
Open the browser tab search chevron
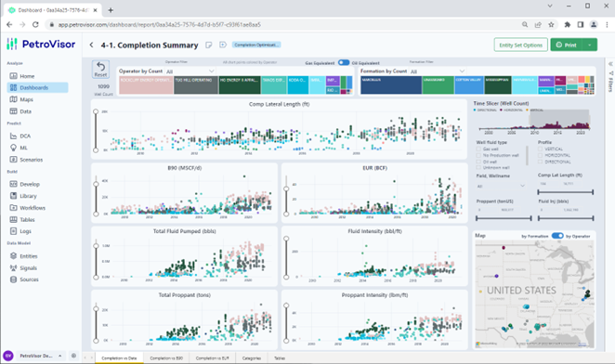click(550, 6)
